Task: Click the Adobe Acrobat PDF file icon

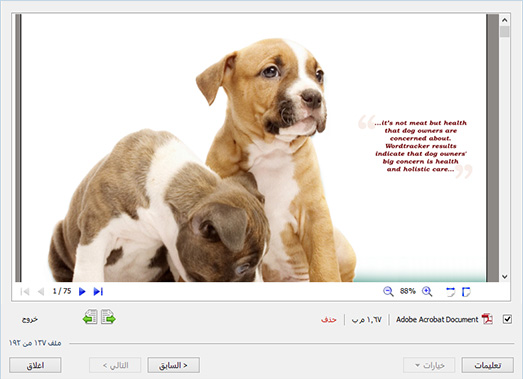Action: point(487,319)
